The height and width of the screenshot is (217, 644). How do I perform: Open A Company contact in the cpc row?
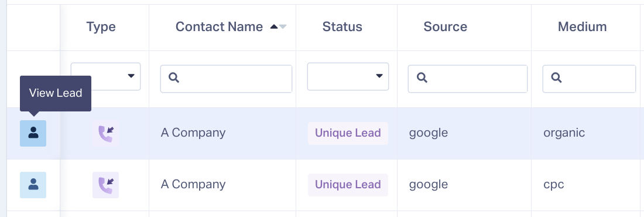pyautogui.click(x=193, y=184)
